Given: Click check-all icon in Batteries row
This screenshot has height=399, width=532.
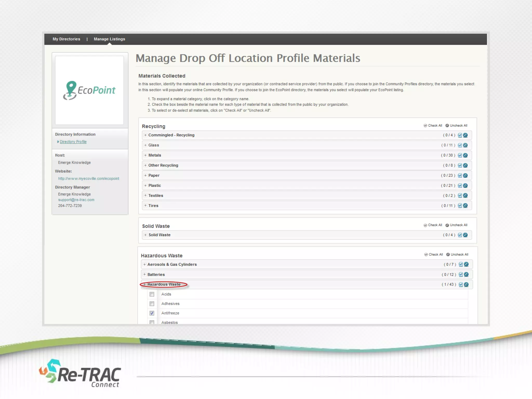Looking at the screenshot, I should coord(461,275).
